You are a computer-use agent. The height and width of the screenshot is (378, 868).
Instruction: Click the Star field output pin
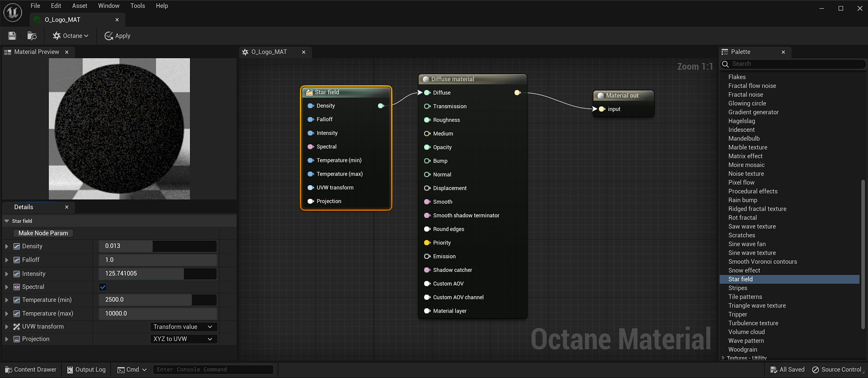coord(381,106)
